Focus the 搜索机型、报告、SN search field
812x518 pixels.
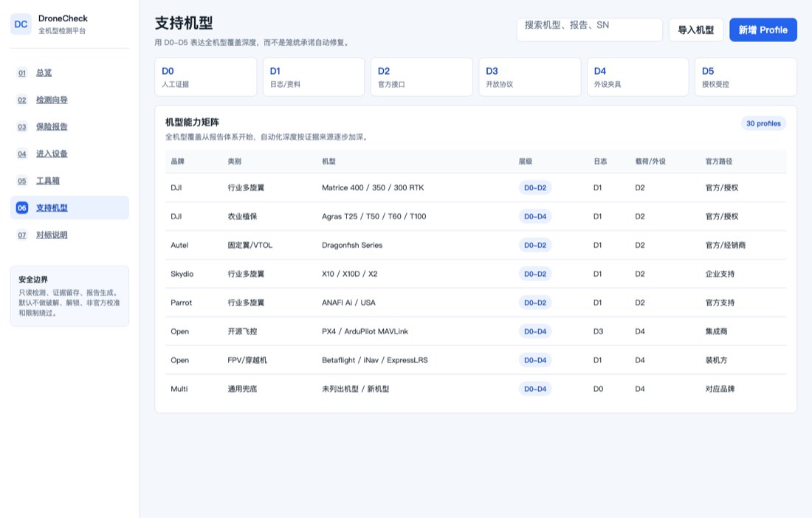click(x=589, y=30)
